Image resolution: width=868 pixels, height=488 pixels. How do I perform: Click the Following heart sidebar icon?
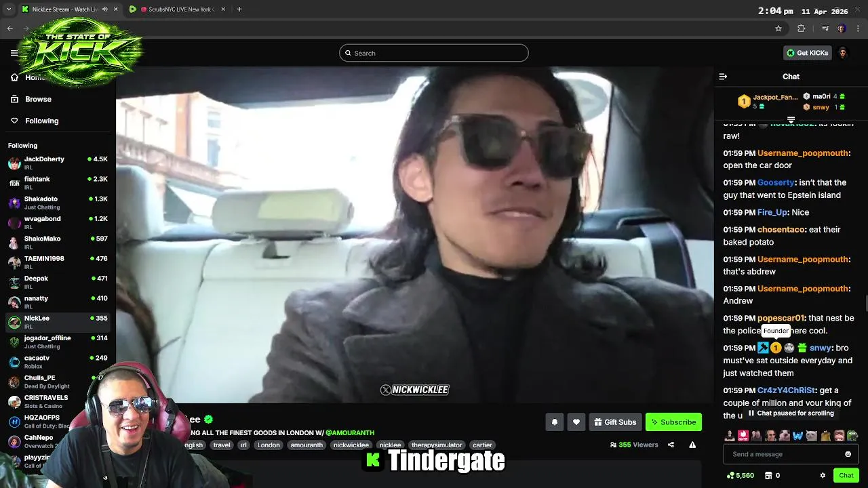tap(14, 121)
